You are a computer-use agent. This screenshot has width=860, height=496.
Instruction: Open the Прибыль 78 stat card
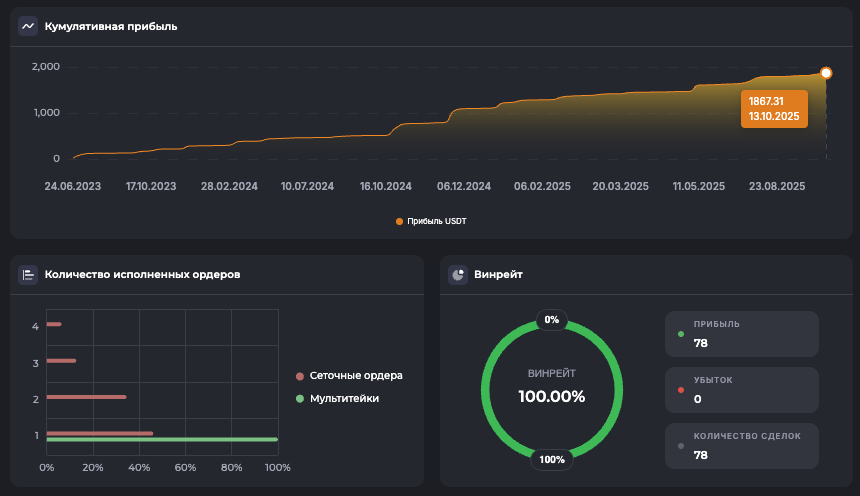(x=741, y=334)
